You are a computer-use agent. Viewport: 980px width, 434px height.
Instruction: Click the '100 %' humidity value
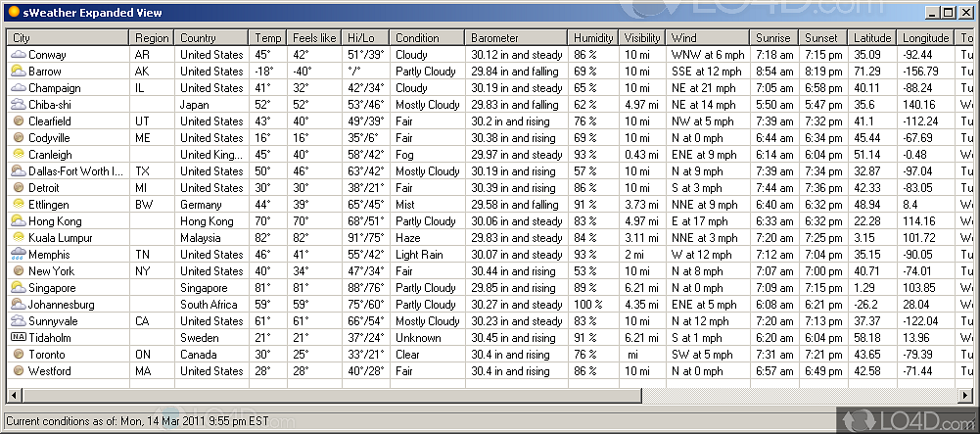click(x=588, y=305)
